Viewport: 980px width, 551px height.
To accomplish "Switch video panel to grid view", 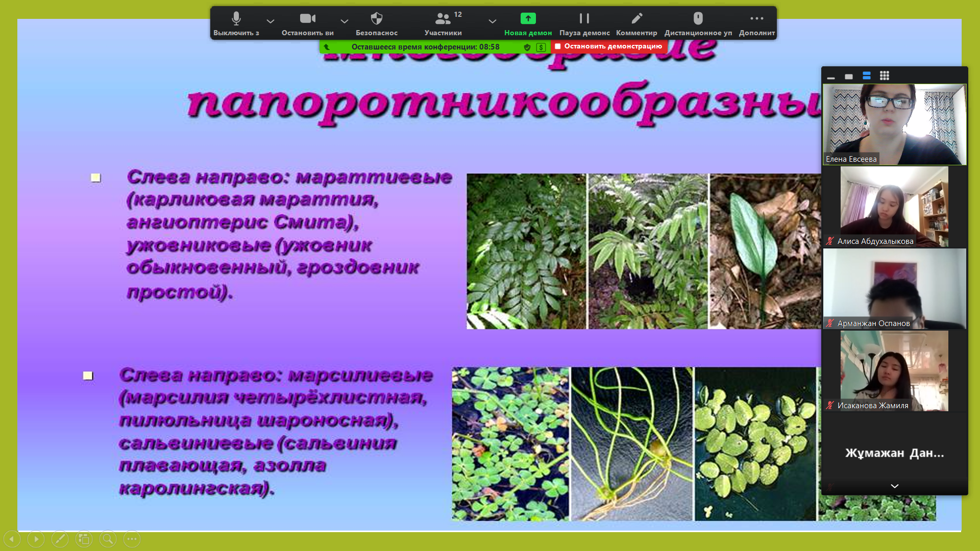I will pyautogui.click(x=885, y=76).
